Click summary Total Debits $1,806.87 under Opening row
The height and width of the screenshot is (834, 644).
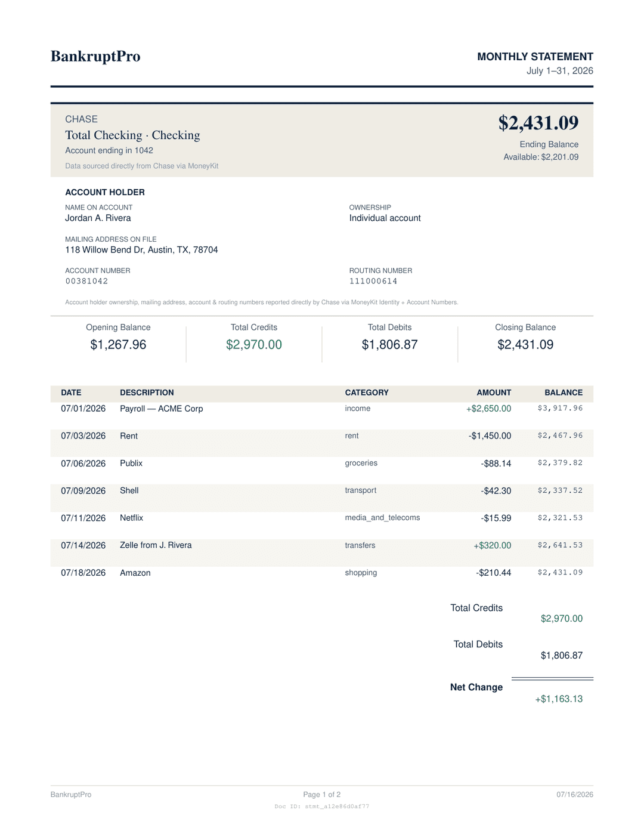(x=389, y=345)
